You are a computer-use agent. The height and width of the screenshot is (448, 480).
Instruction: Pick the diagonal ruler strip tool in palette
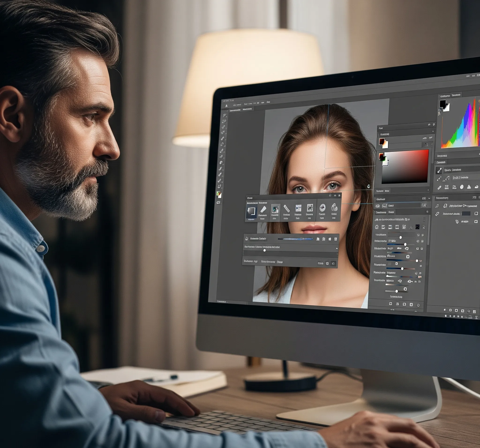tap(286, 209)
